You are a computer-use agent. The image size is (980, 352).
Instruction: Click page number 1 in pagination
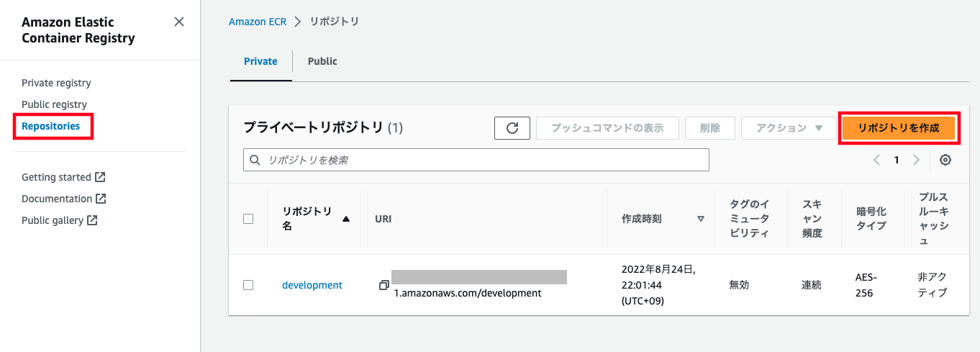(x=897, y=160)
